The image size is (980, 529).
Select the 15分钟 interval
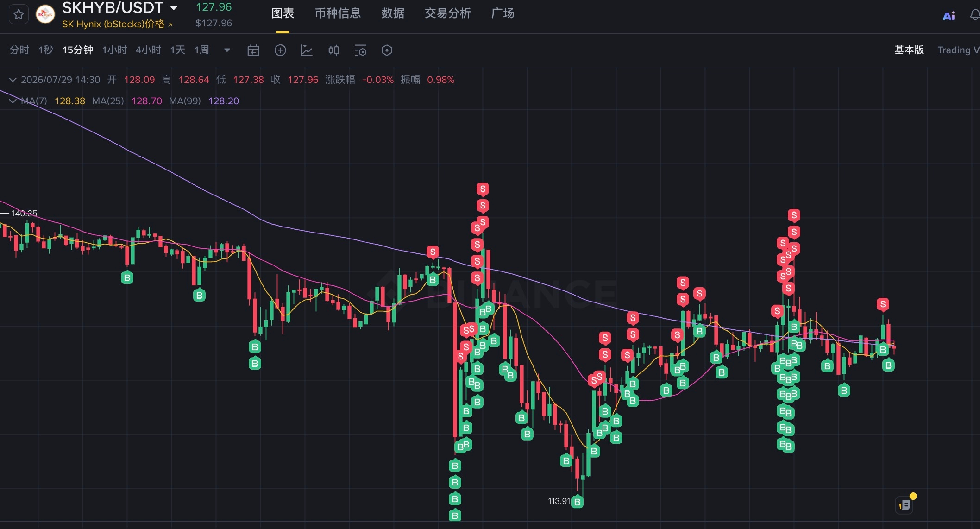click(x=78, y=50)
